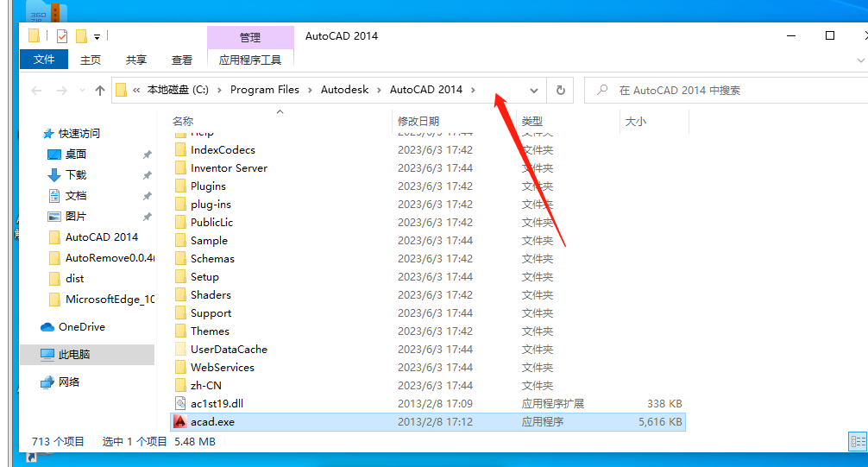The image size is (868, 467).
Task: Open Network in the navigation pane
Action: (x=69, y=382)
